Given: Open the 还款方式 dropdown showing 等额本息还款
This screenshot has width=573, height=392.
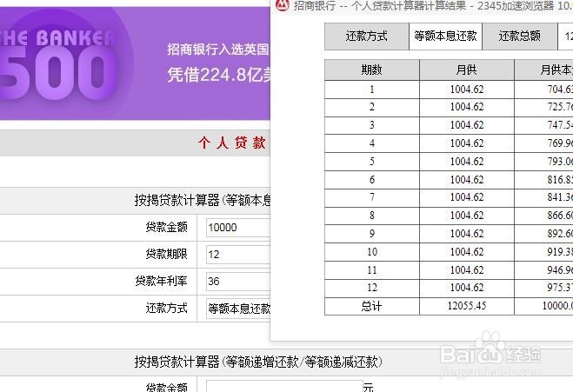Looking at the screenshot, I should (238, 309).
